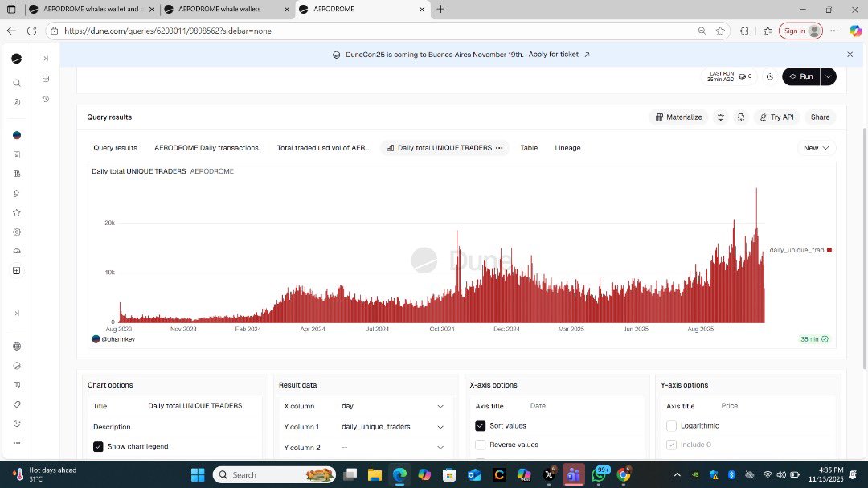The height and width of the screenshot is (488, 868).
Task: Refresh the browser page
Action: point(31,31)
